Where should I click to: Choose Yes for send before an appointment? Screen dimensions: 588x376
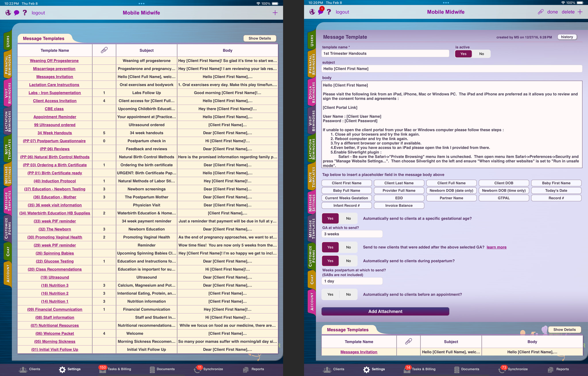click(330, 294)
